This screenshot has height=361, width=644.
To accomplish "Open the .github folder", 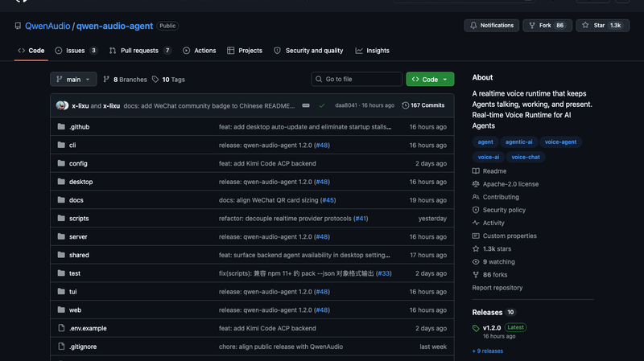I will [79, 127].
